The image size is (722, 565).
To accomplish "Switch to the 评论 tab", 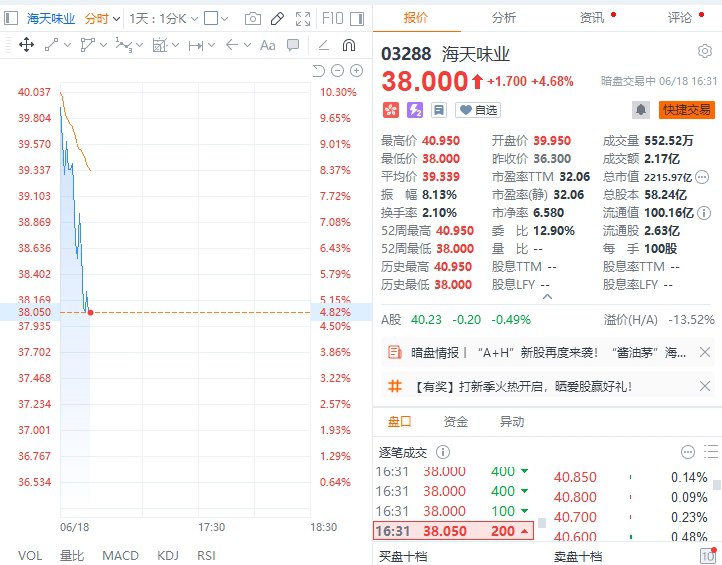I will [680, 18].
